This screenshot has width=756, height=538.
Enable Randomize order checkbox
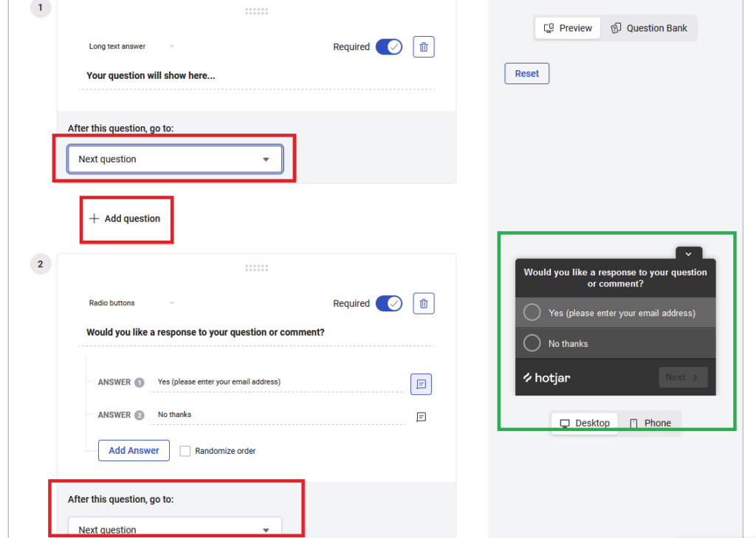185,451
